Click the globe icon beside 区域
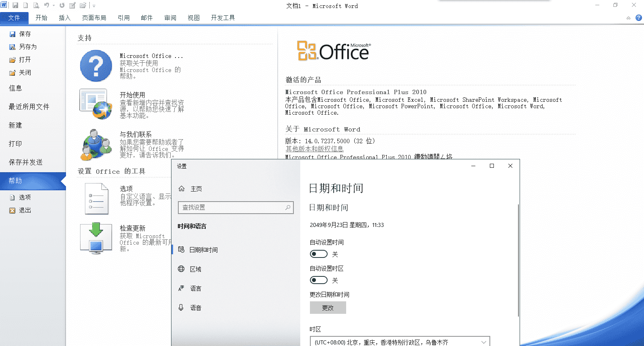 pyautogui.click(x=181, y=269)
